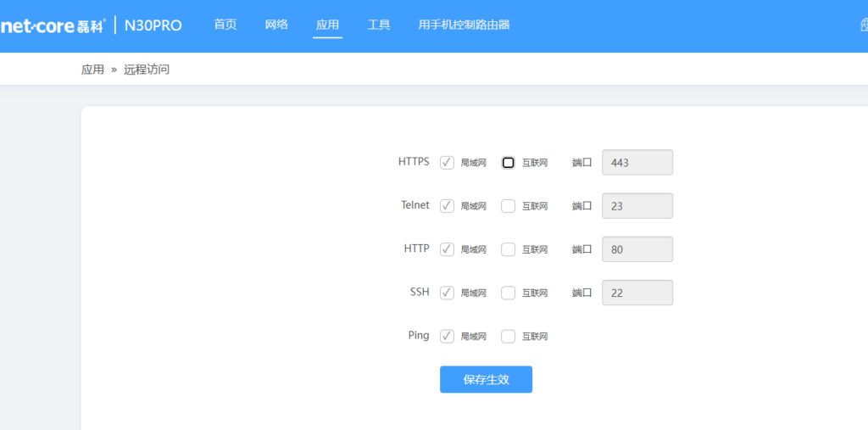Enable SSH 互联网 checkbox
Screen dimensions: 868x430
[x=508, y=293]
